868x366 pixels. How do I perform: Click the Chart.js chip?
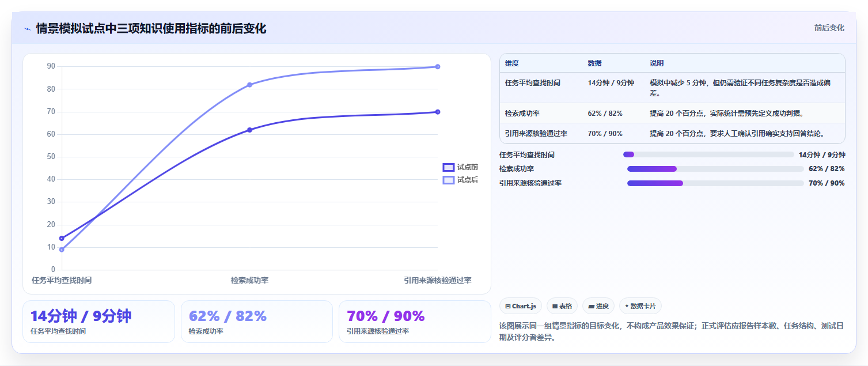point(521,306)
